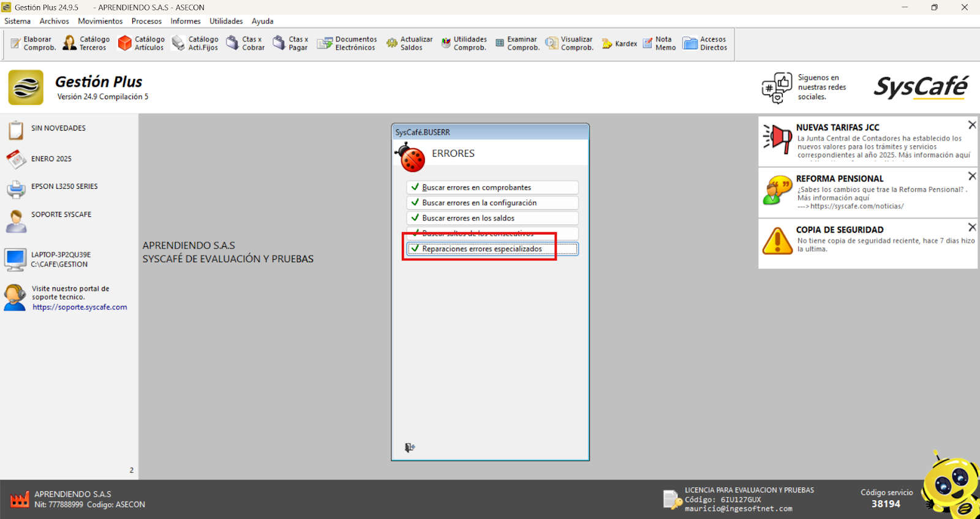Select Buscar errores en la configuración
This screenshot has width=980, height=519.
(x=479, y=203)
